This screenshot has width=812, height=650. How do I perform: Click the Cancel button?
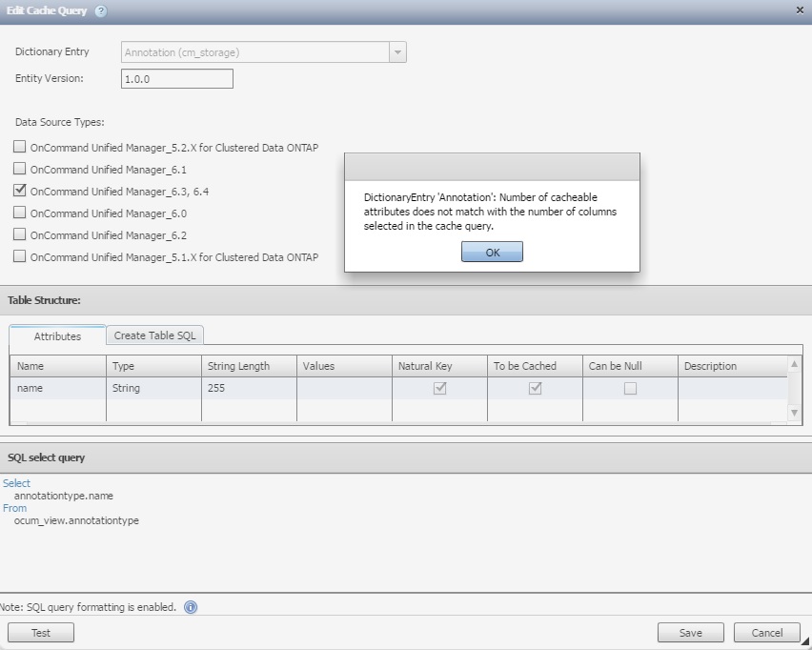[767, 633]
